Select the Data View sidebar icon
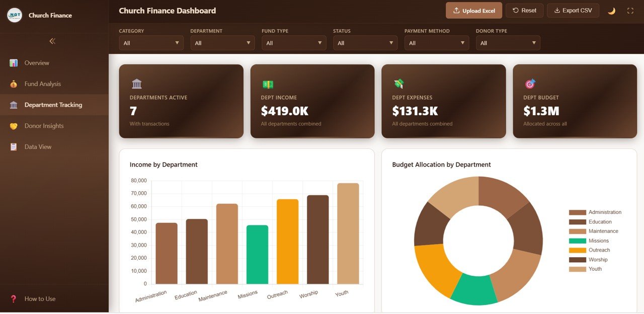Image resolution: width=644 pixels, height=314 pixels. (14, 146)
